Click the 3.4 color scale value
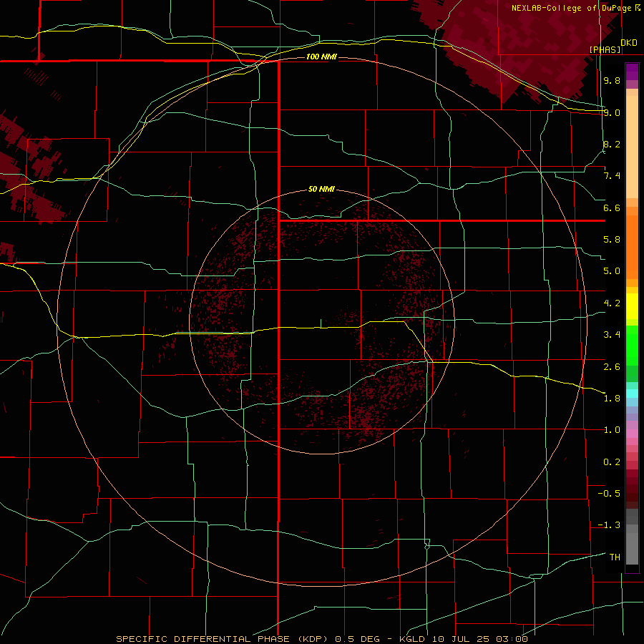 [612, 335]
